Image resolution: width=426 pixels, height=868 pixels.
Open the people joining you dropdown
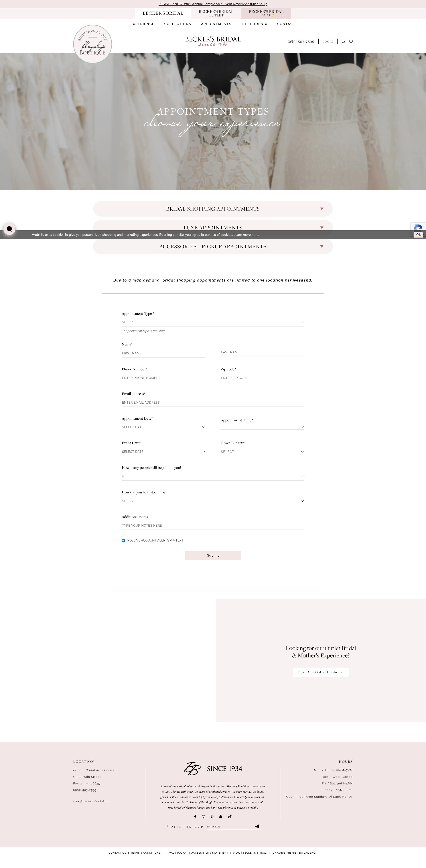(213, 476)
